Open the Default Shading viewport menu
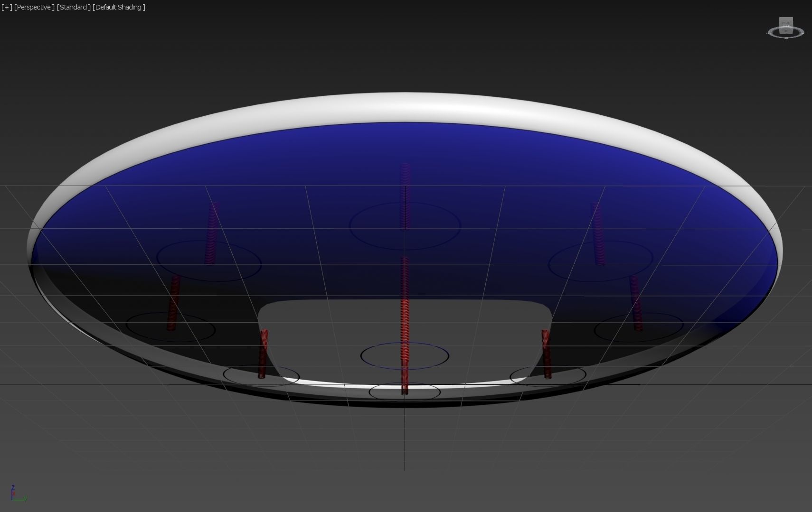Viewport: 812px width, 512px height. (119, 7)
